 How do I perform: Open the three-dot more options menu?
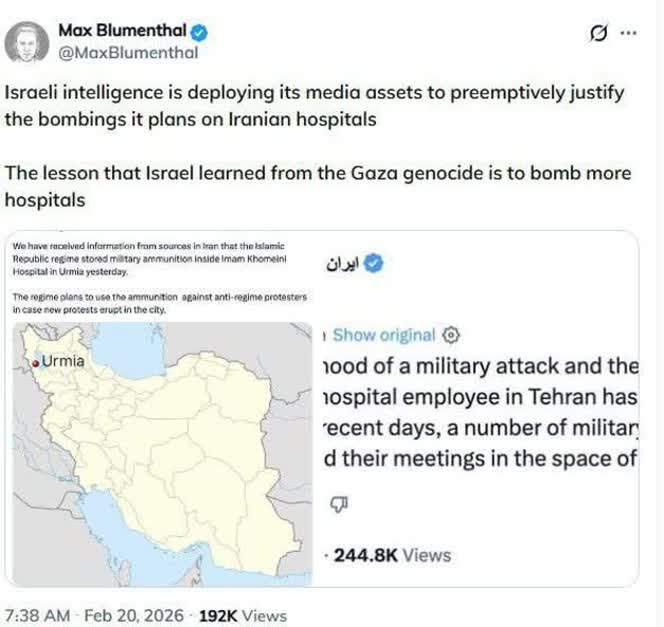tap(628, 32)
